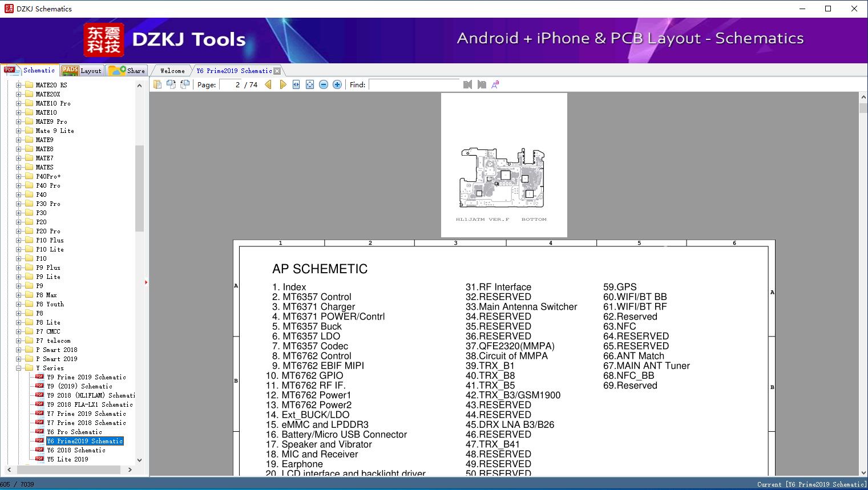Click the P Smart 2019 folder icon
This screenshot has width=868, height=490.
click(x=29, y=359)
